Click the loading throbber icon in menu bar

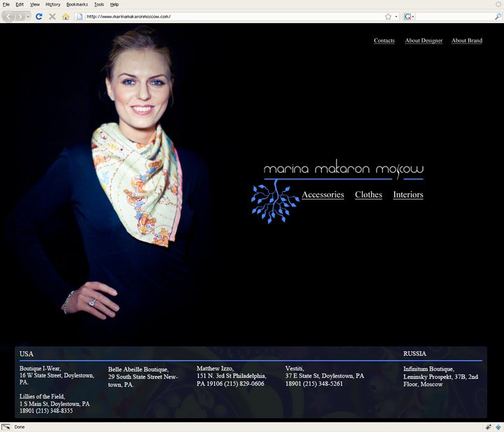coord(498,4)
